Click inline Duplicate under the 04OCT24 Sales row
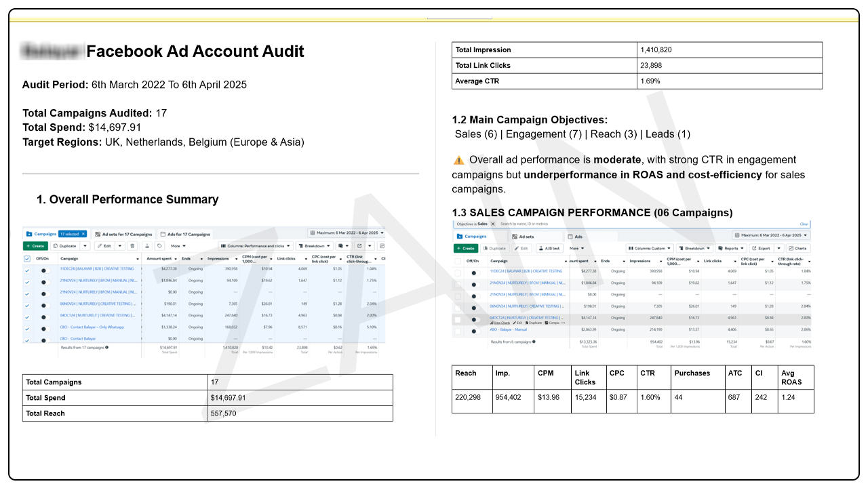 (x=534, y=323)
